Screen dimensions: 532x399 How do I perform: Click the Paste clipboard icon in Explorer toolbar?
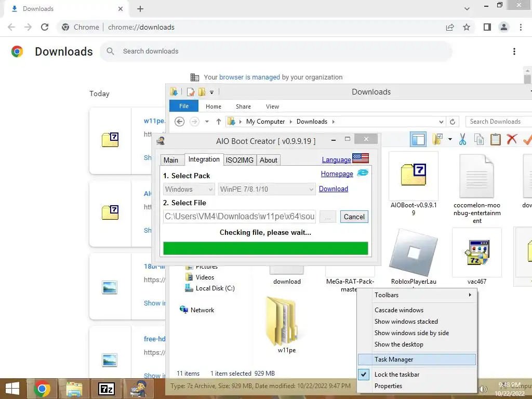point(495,139)
